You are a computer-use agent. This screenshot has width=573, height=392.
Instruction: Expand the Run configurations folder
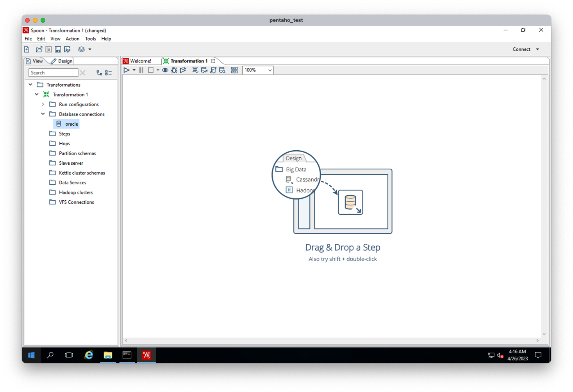(x=43, y=104)
